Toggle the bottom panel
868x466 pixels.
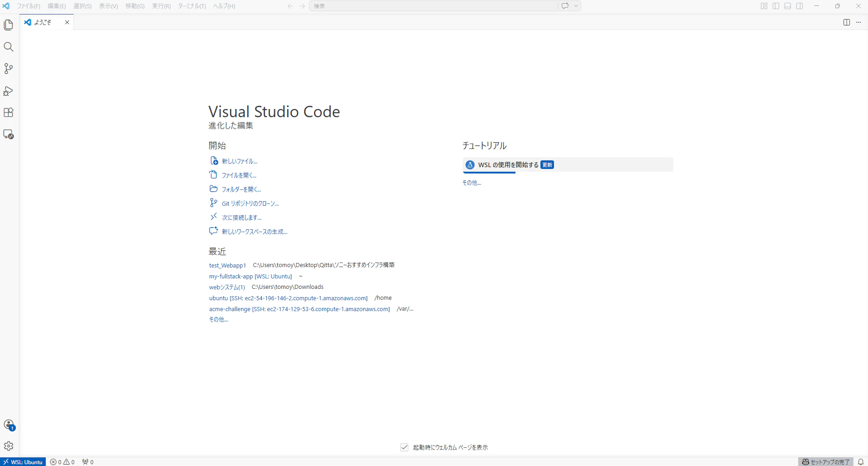coord(788,6)
